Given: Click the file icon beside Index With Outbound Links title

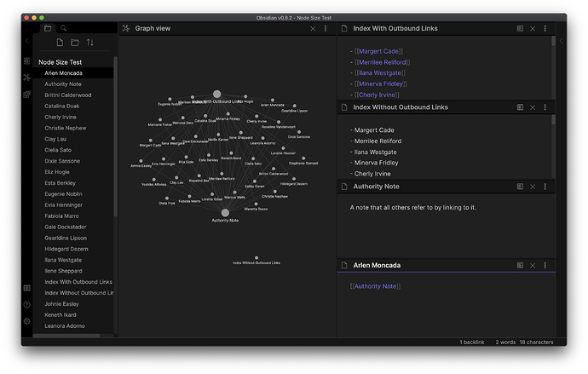Looking at the screenshot, I should (x=344, y=28).
